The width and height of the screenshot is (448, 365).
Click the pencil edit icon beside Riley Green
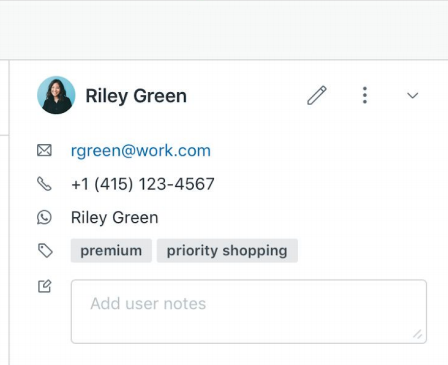click(x=317, y=95)
